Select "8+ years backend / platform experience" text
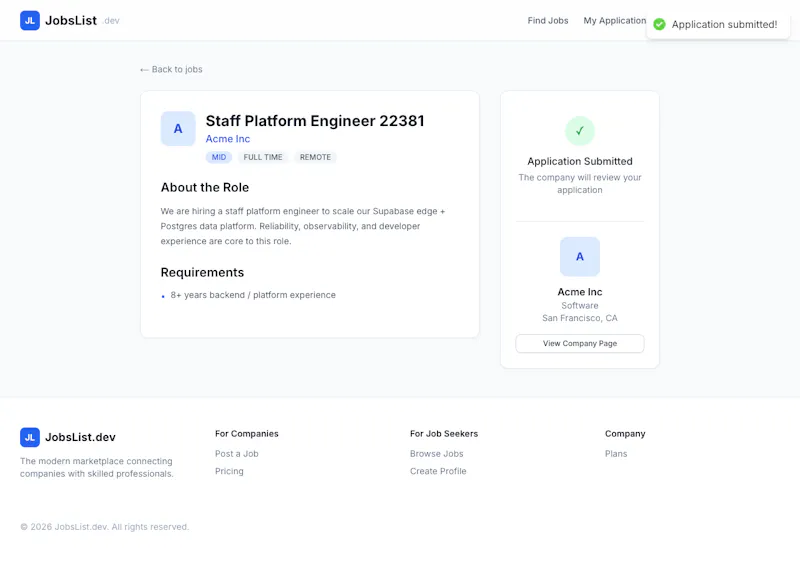The width and height of the screenshot is (800, 563). pyautogui.click(x=253, y=295)
